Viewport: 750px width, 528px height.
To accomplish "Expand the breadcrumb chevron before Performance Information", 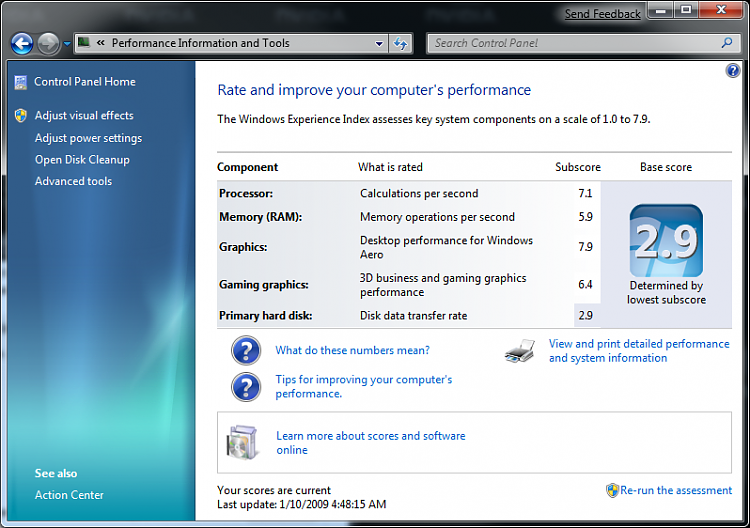I will click(x=100, y=43).
